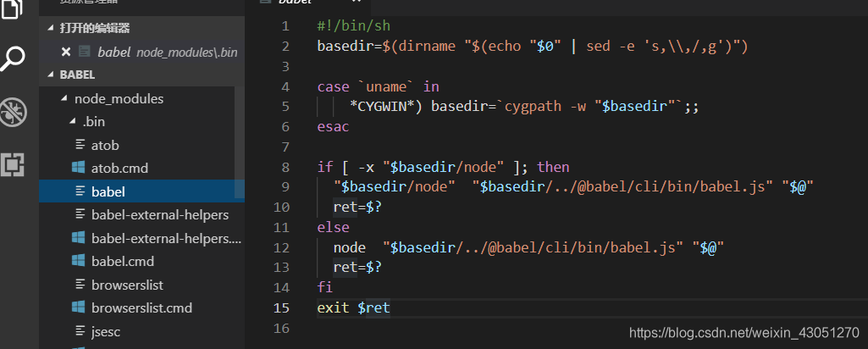
Task: Click 'ret=$?' on line 10
Action: tap(357, 208)
